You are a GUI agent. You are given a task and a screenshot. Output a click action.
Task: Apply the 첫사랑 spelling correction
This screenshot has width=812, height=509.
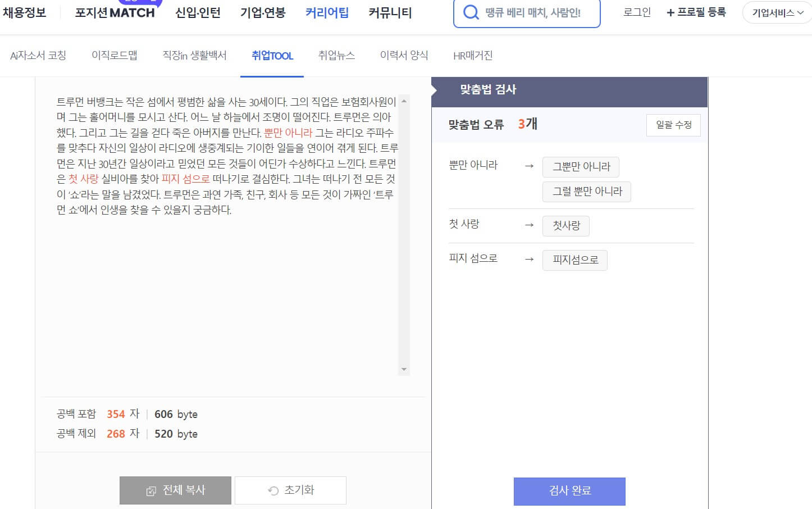[565, 226]
